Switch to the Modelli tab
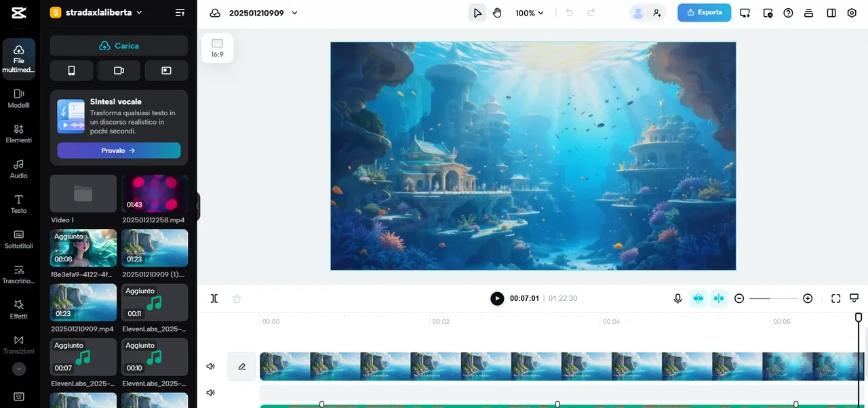The image size is (868, 408). tap(19, 98)
